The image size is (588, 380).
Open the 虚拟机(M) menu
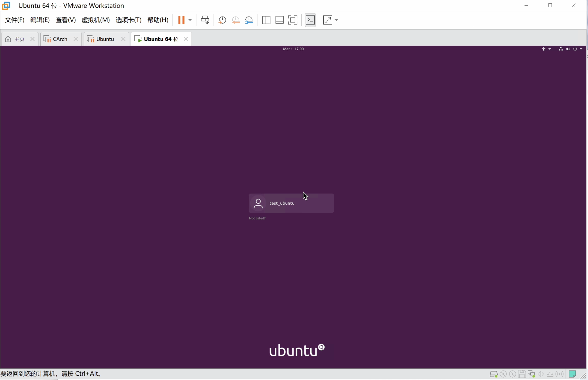tap(96, 20)
